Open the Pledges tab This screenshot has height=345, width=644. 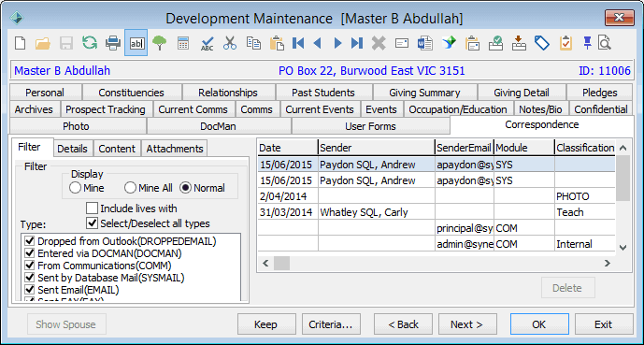pos(600,93)
